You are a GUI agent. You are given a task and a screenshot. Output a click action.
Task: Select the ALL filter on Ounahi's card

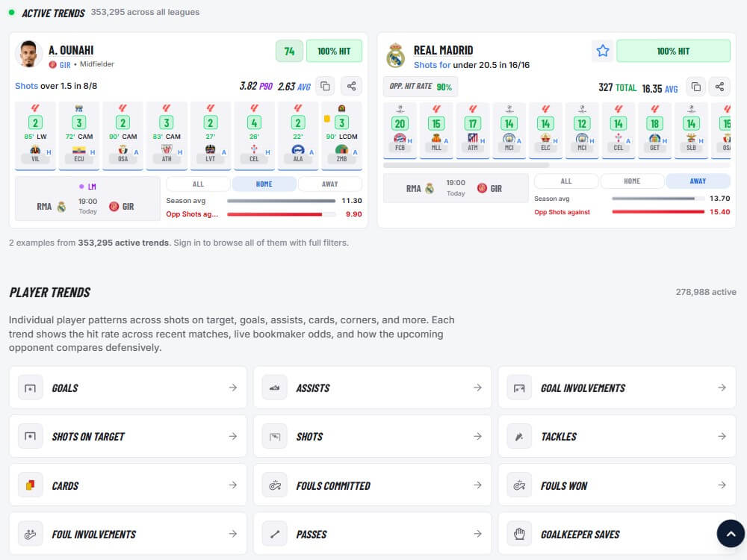pos(199,183)
